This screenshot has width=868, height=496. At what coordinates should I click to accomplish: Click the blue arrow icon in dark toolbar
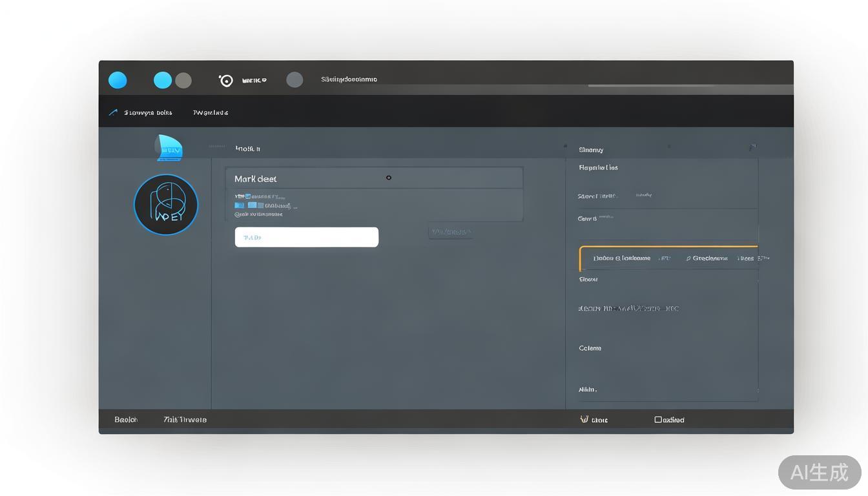pyautogui.click(x=113, y=112)
